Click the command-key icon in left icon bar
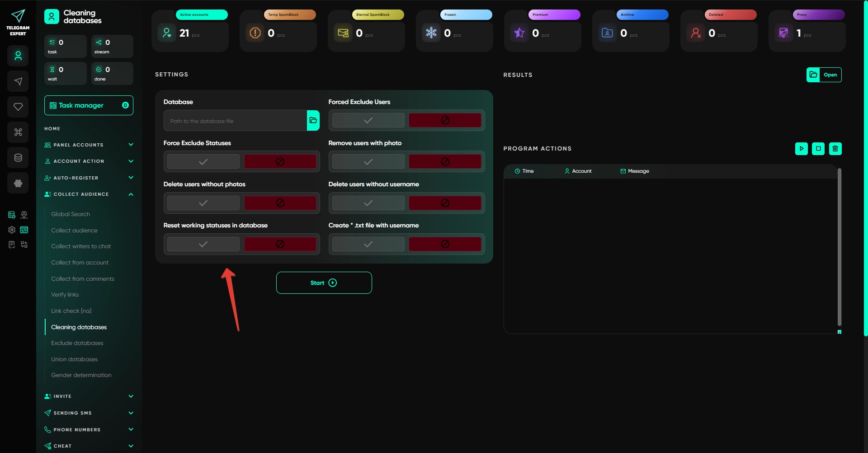868x453 pixels. click(x=18, y=132)
